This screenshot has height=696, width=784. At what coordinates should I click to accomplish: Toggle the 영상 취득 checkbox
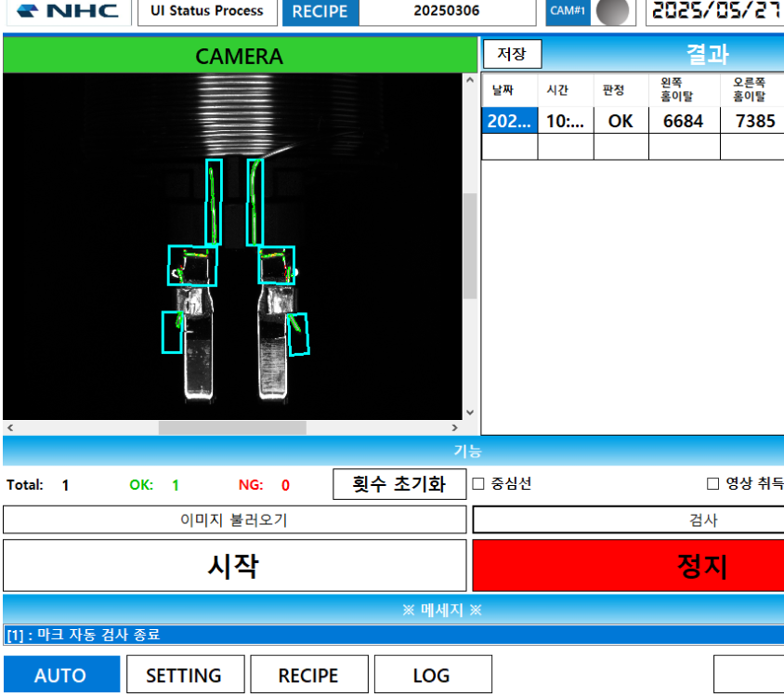coord(713,483)
